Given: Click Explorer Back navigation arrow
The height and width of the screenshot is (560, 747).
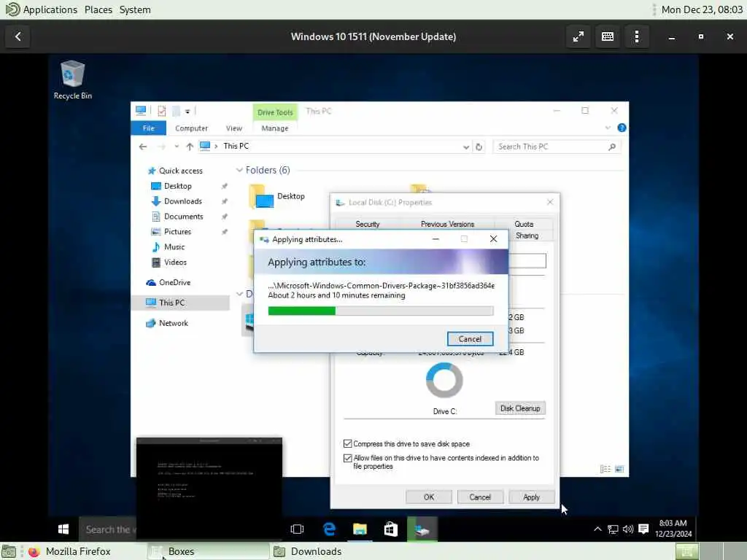Looking at the screenshot, I should 143,147.
